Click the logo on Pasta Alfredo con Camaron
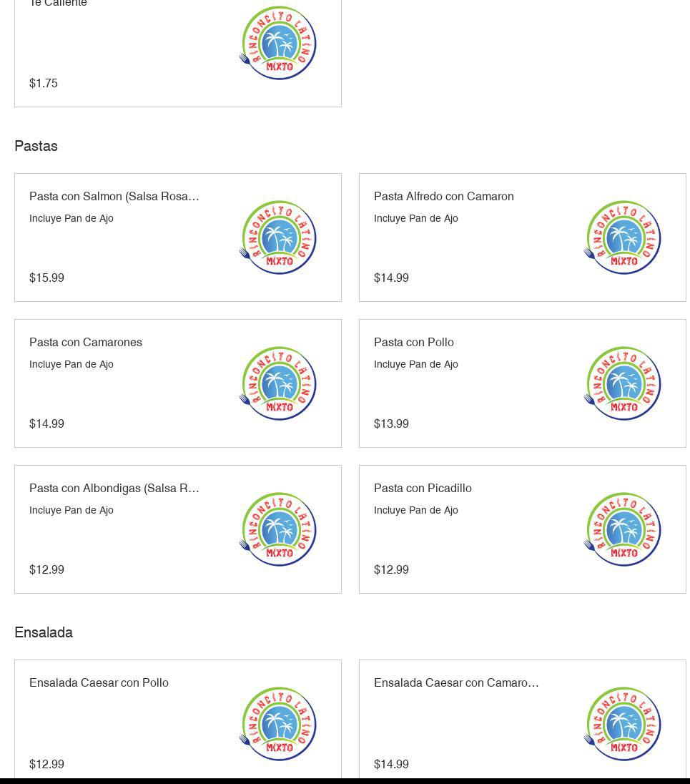Screen dimensions: 690x784 pos(622,237)
